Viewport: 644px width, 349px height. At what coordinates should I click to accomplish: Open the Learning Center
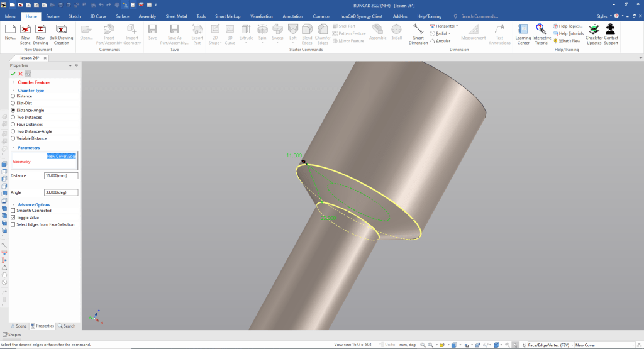click(523, 32)
